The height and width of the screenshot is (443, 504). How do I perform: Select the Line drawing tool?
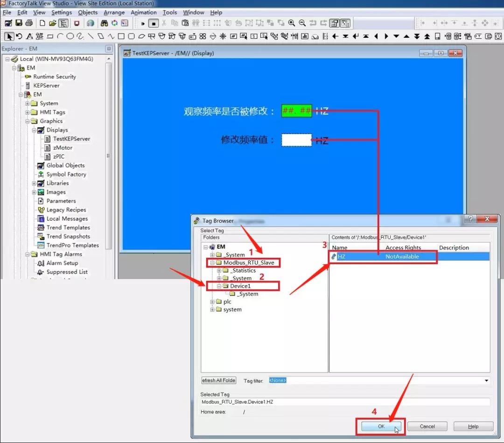91,36
